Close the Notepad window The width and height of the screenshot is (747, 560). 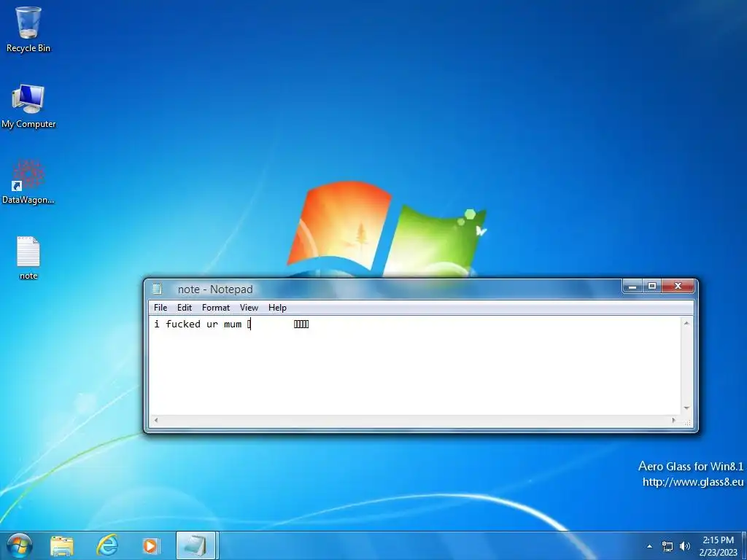click(678, 286)
